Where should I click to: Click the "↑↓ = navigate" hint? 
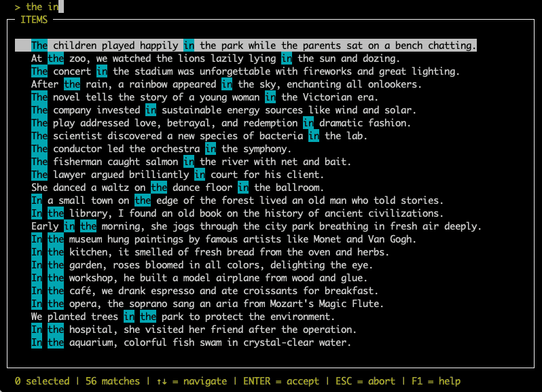click(x=192, y=381)
